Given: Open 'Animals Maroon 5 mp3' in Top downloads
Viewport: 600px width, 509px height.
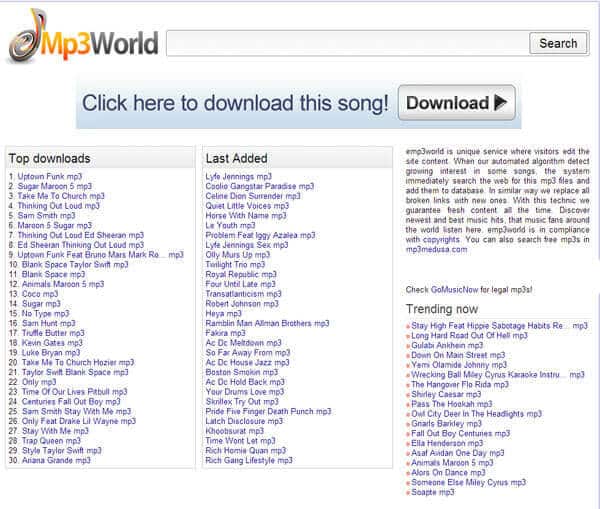Looking at the screenshot, I should pyautogui.click(x=63, y=284).
